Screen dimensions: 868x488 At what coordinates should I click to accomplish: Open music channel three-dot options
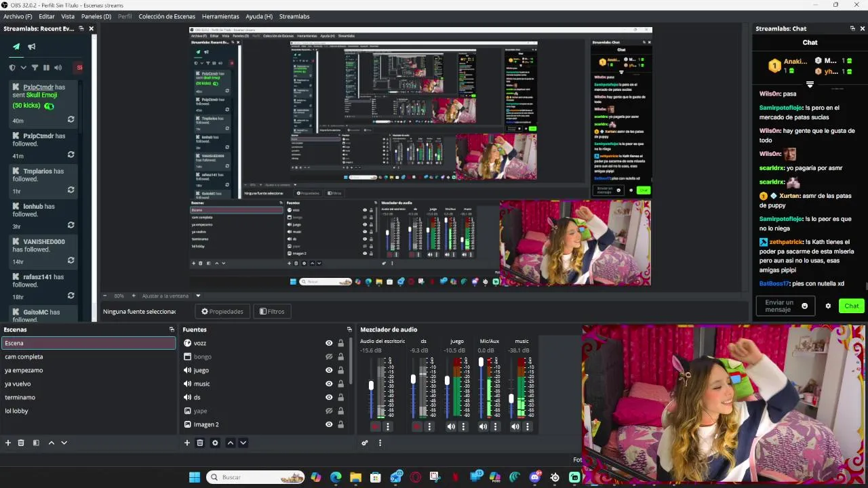[x=528, y=426]
